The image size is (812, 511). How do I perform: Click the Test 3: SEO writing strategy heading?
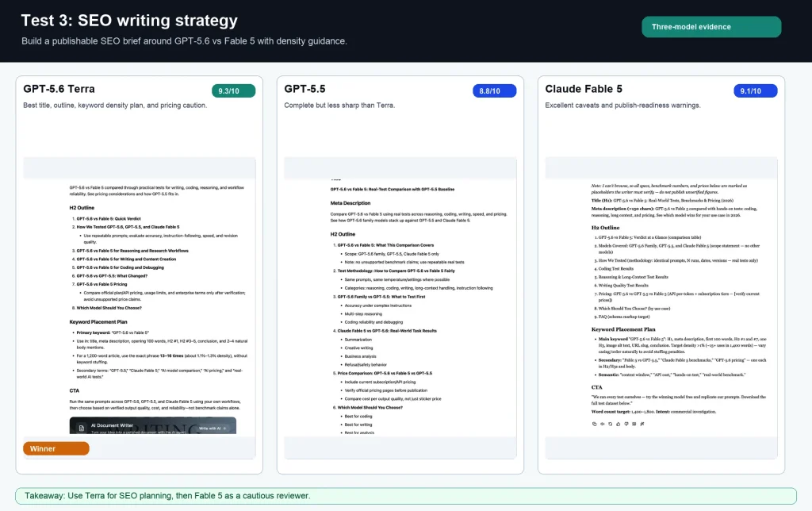click(129, 20)
